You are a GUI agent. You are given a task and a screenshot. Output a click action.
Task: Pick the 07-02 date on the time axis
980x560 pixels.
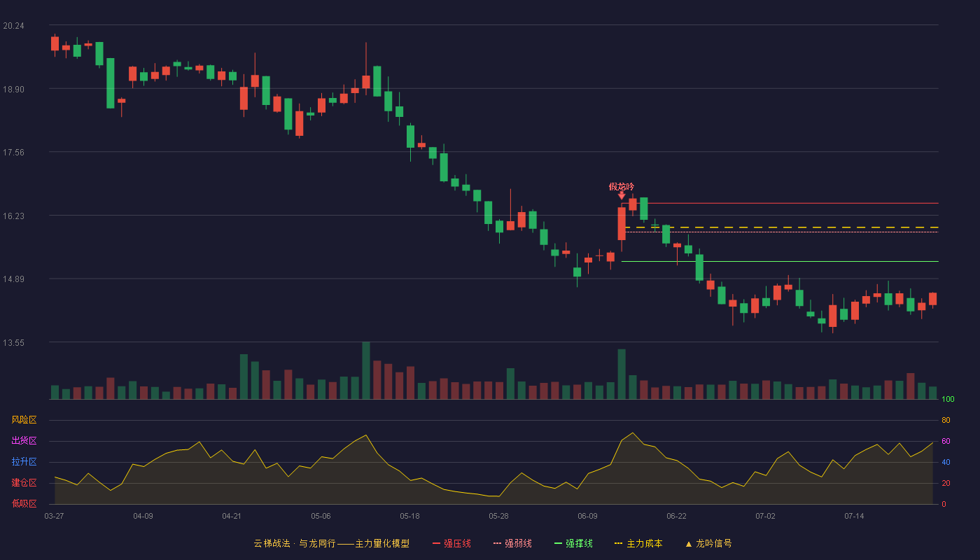pyautogui.click(x=765, y=516)
